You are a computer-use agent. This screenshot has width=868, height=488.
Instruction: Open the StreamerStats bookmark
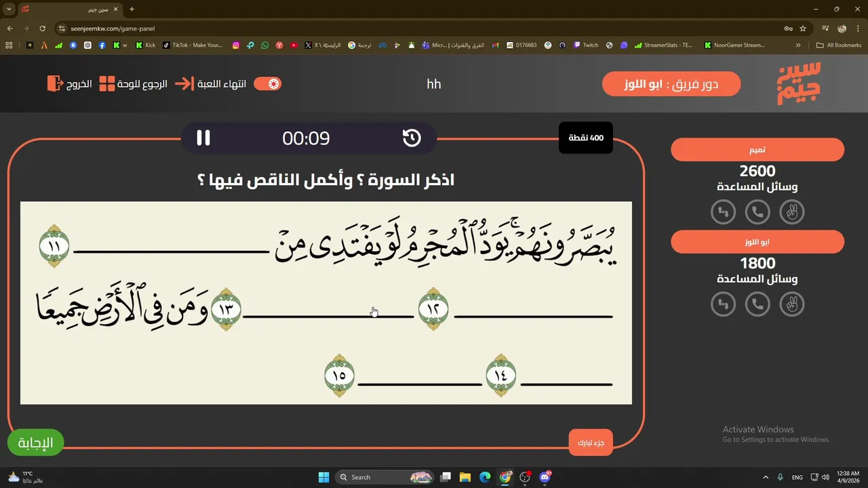(664, 45)
